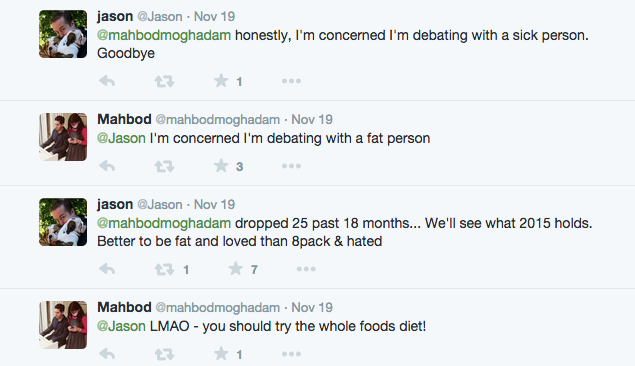Reply to Mahbod's "whole foods diet" tweet
Screen dimensions: 635x366
[107, 354]
